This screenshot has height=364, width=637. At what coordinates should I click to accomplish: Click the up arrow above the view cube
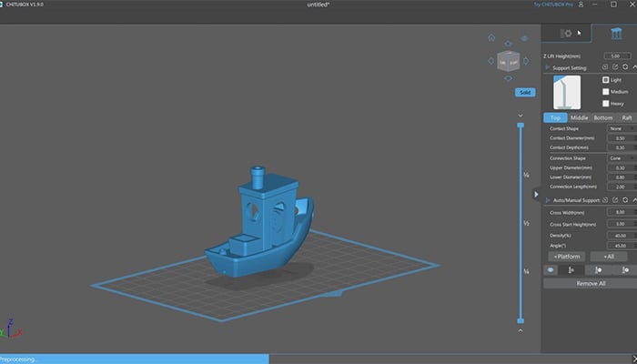[x=508, y=43]
